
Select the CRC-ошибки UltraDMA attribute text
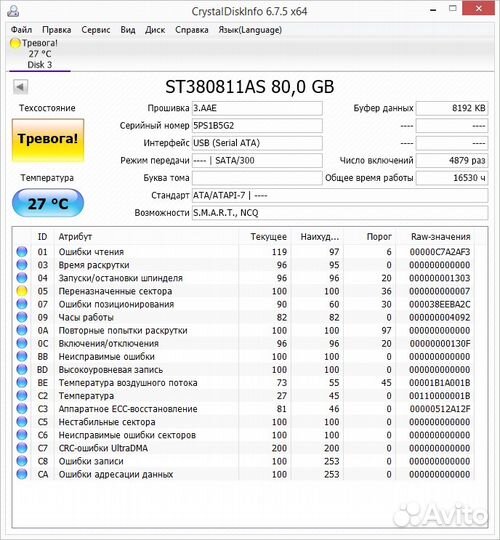(103, 448)
